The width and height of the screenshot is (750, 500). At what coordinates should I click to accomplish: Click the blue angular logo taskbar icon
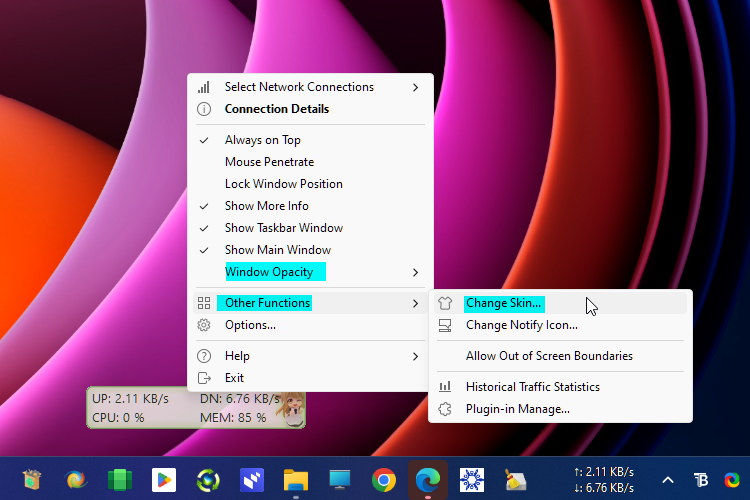point(252,480)
